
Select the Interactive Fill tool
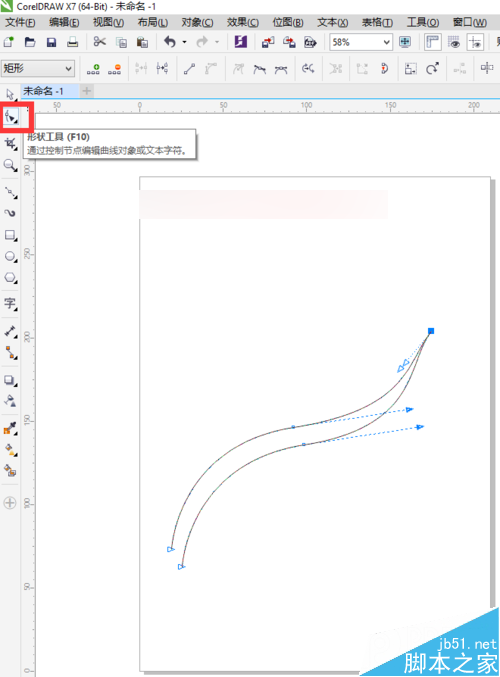tap(10, 449)
